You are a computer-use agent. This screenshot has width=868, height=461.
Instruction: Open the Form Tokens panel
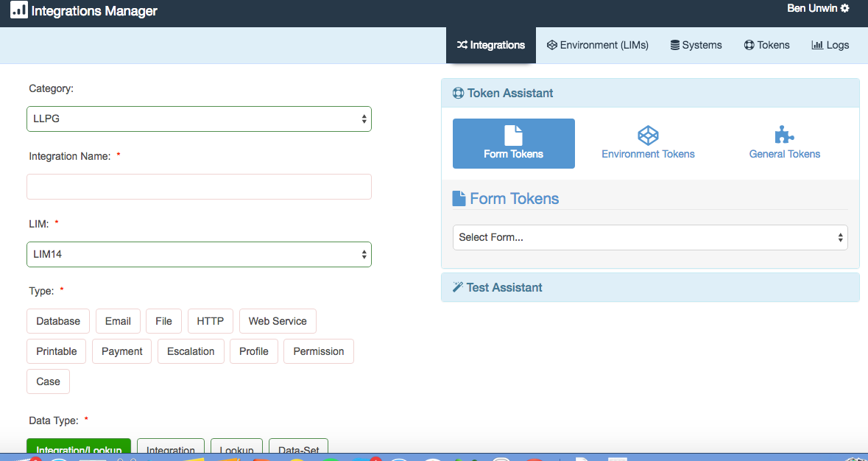click(x=513, y=143)
